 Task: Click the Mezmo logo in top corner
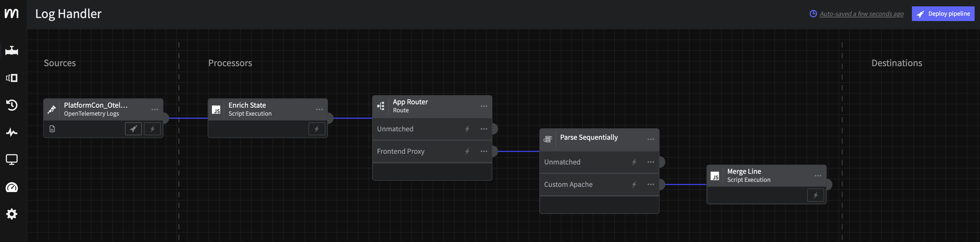[x=11, y=13]
